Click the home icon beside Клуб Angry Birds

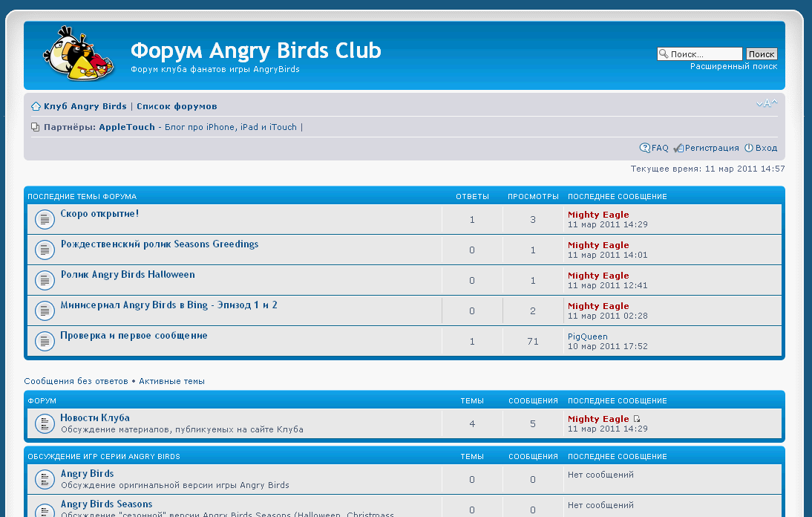pyautogui.click(x=36, y=106)
